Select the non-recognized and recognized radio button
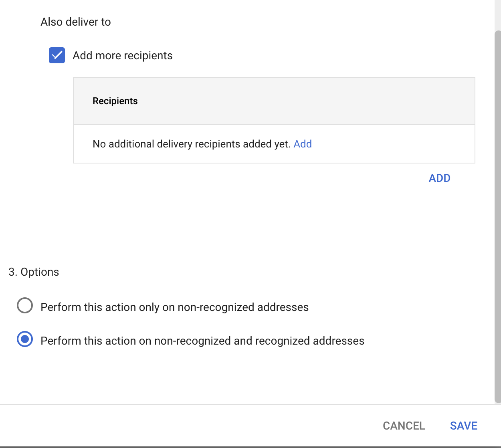 [x=25, y=339]
